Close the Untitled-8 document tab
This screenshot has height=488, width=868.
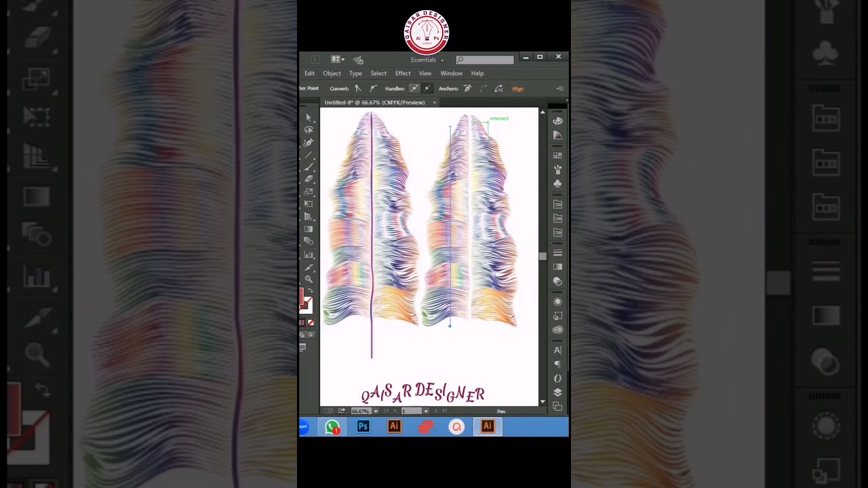pos(435,102)
